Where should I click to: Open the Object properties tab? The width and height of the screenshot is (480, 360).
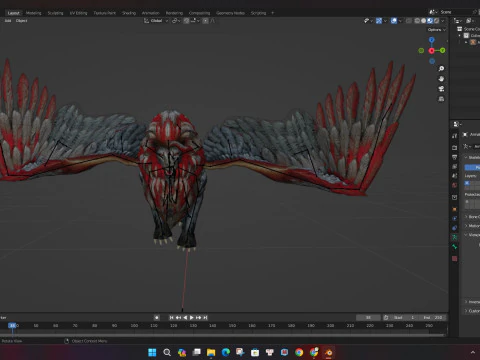pyautogui.click(x=455, y=209)
